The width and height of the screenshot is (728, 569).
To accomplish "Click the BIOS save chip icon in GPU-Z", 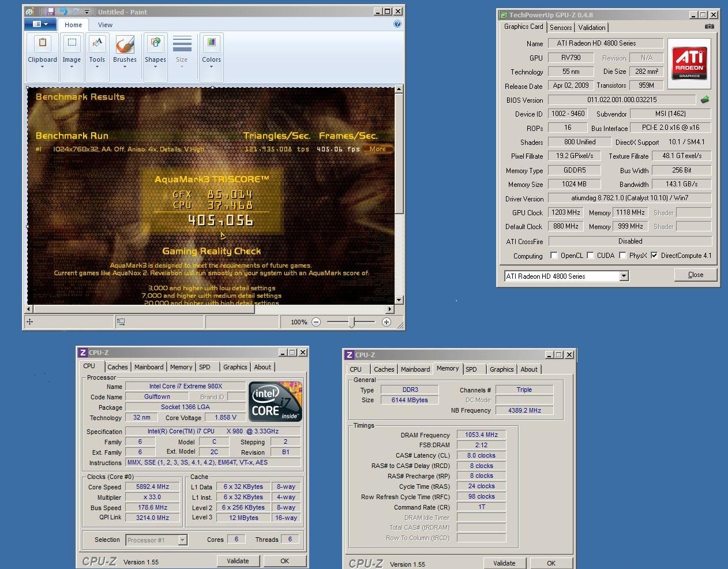I will click(x=705, y=99).
